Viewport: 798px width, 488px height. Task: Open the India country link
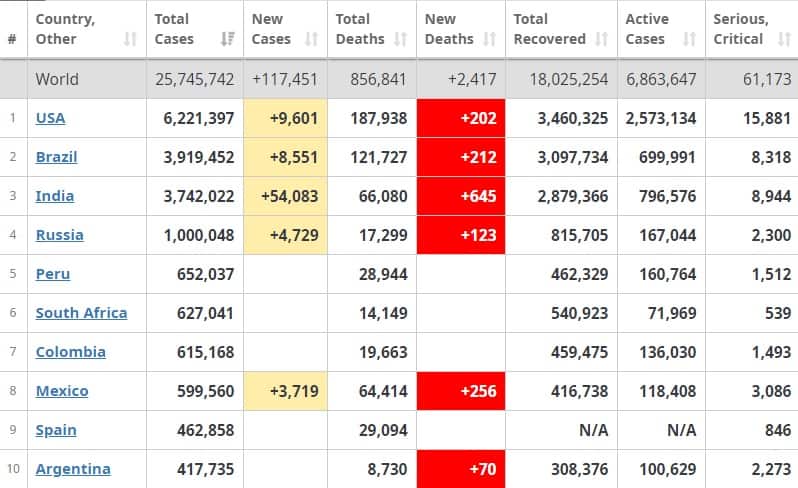55,196
